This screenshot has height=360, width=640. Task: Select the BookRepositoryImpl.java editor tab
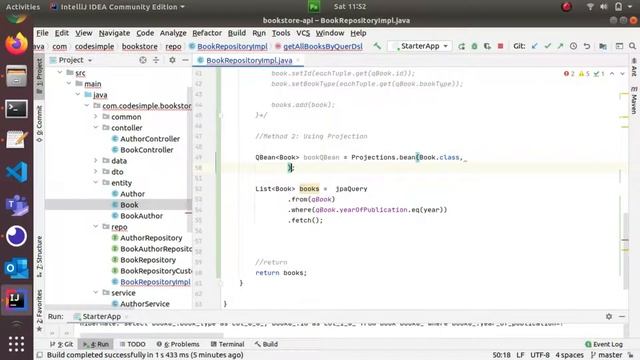[x=249, y=60]
